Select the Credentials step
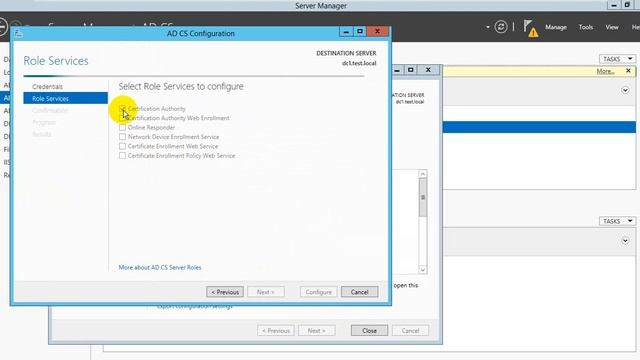 click(x=47, y=87)
